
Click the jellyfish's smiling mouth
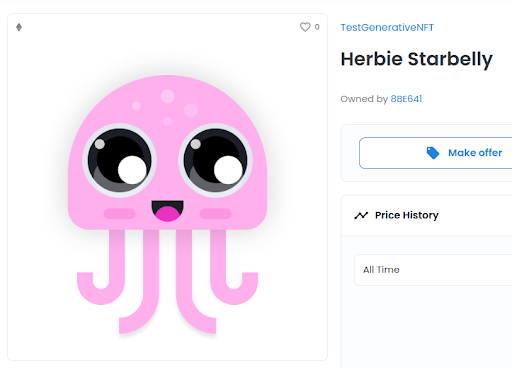point(167,211)
